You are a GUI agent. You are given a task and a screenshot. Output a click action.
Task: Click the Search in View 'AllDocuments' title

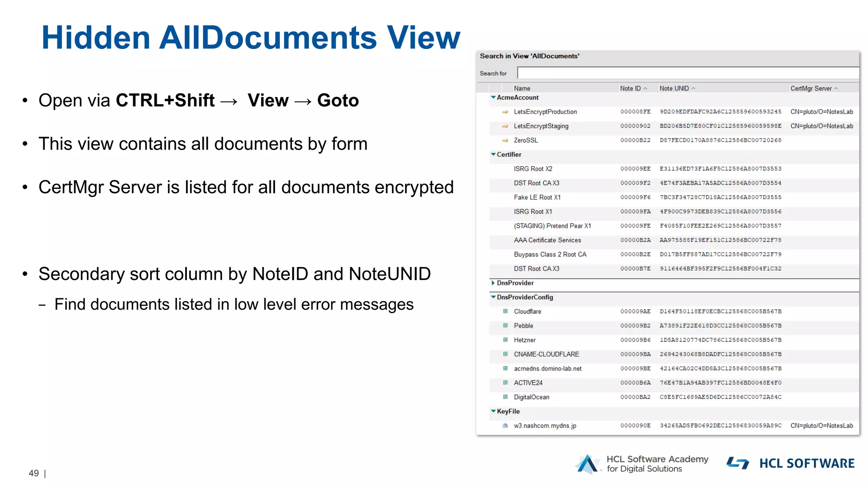[x=529, y=56]
